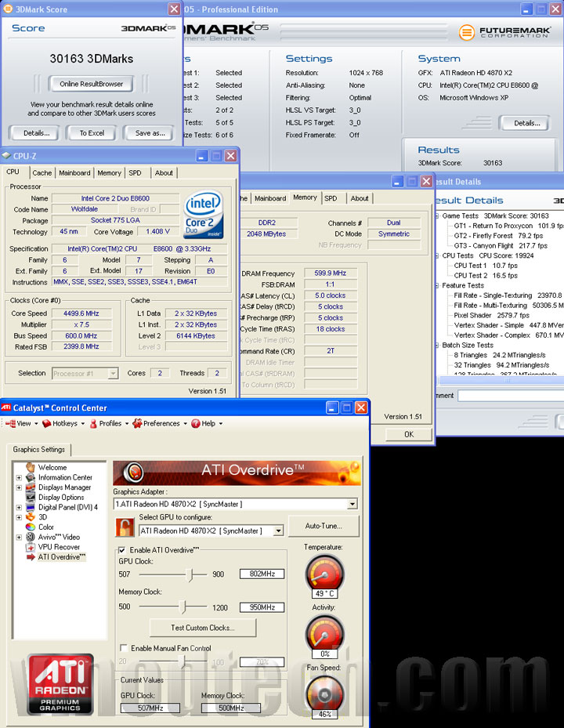Click the Preferences icon in Catalyst toolbar
This screenshot has width=564, height=728.
pyautogui.click(x=137, y=423)
